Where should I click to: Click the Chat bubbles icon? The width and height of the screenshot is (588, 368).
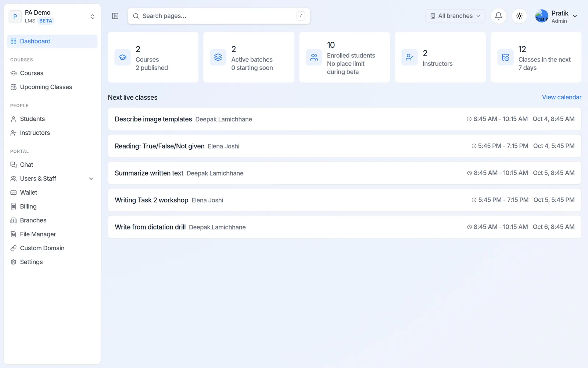[x=14, y=164]
